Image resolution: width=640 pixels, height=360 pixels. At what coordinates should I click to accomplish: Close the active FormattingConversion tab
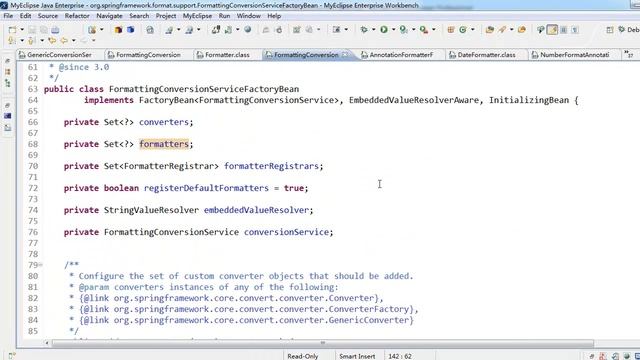click(x=345, y=54)
